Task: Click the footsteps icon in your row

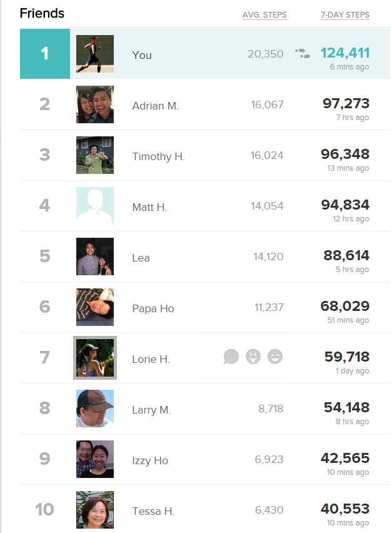Action: (303, 54)
